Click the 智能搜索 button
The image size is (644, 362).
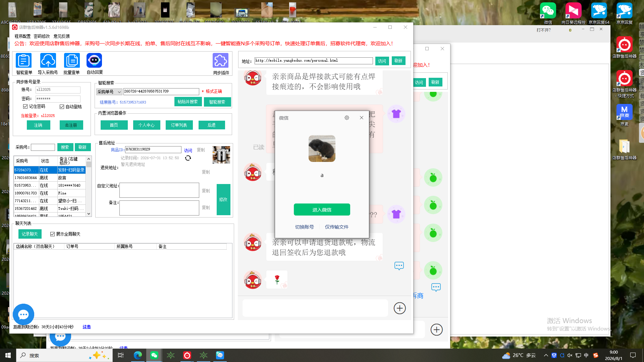point(217,102)
